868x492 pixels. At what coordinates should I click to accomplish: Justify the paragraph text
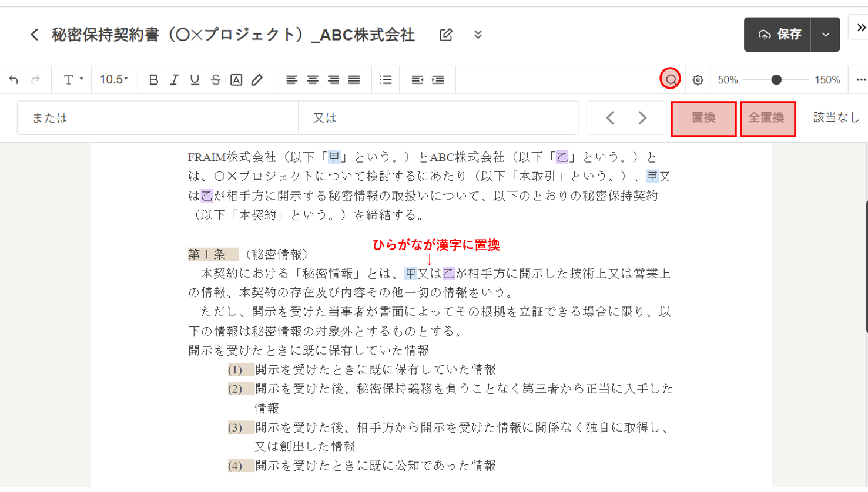(354, 80)
